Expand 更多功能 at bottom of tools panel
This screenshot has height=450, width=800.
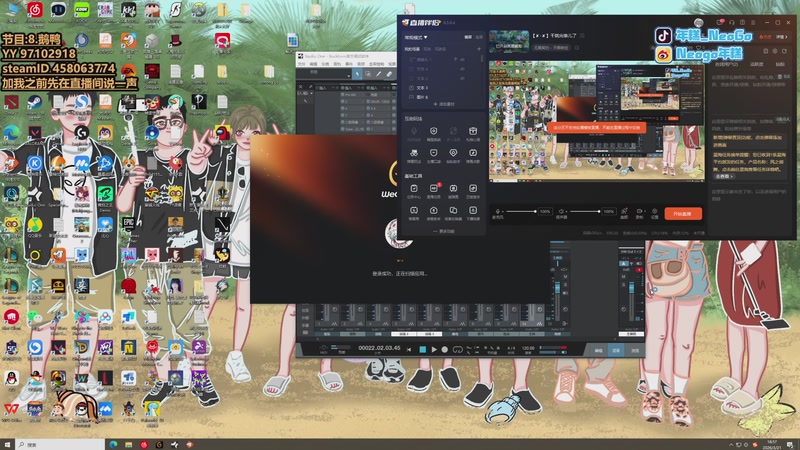pos(444,231)
